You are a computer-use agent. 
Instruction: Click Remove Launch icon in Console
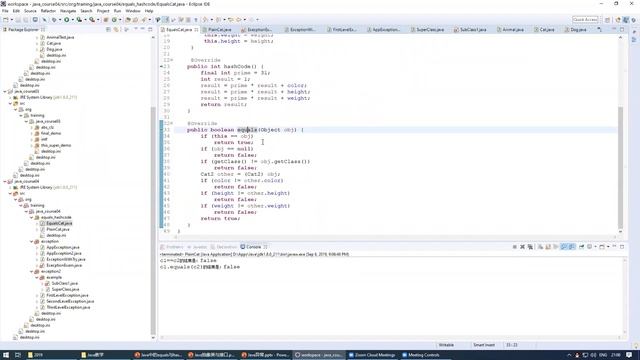[522, 247]
